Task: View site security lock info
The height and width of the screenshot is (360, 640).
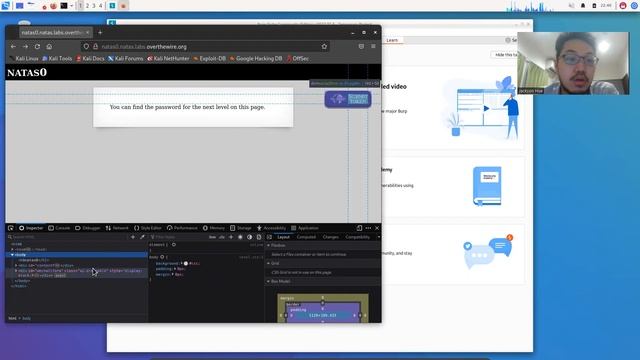Action: click(x=95, y=47)
